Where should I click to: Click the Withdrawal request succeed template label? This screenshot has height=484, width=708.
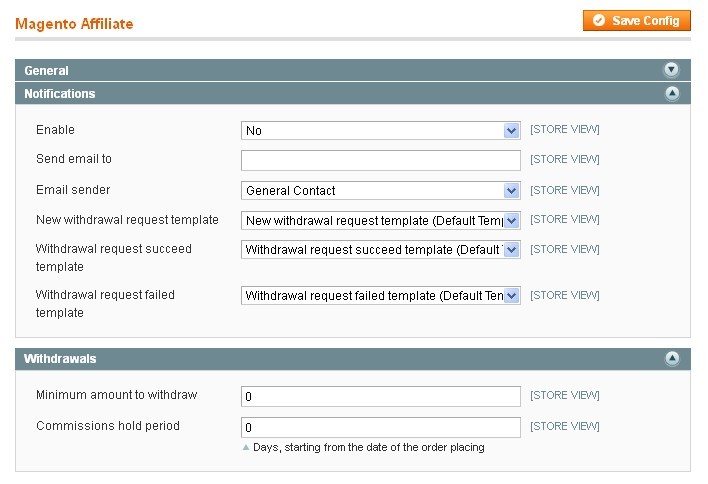click(113, 258)
